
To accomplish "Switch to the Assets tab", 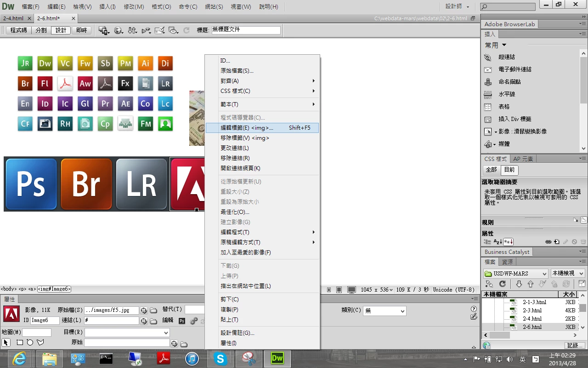I will click(507, 262).
